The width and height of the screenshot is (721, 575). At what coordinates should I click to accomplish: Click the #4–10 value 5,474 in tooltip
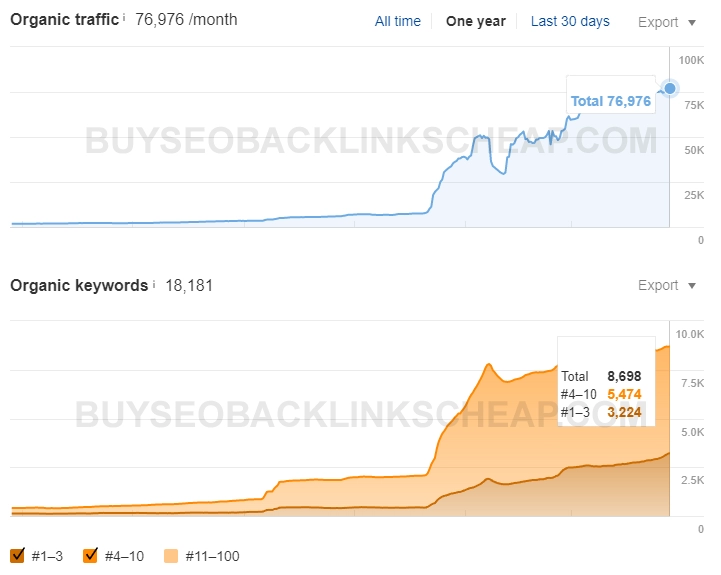624,394
